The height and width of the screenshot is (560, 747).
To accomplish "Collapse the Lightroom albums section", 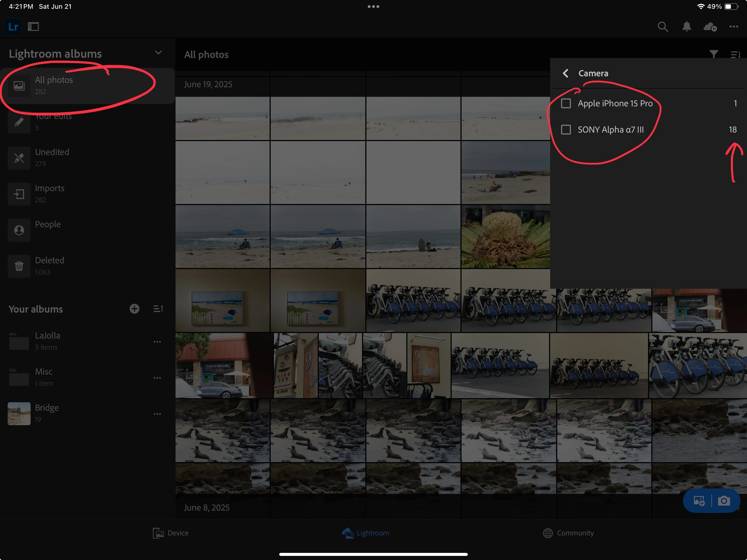I will point(158,53).
